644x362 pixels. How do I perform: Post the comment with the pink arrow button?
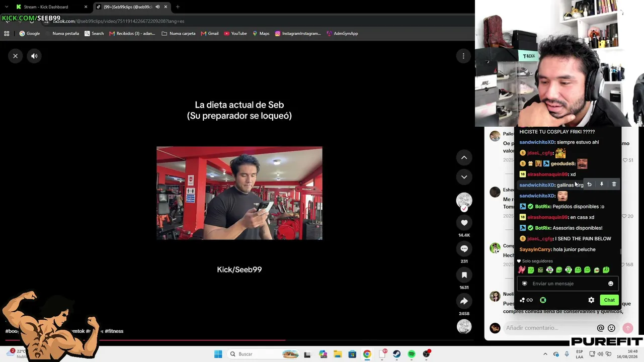(627, 328)
